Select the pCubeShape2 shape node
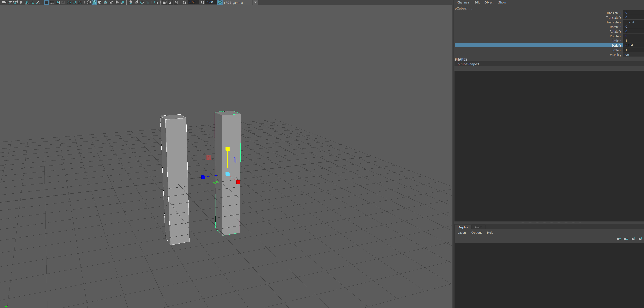The height and width of the screenshot is (308, 644). pos(468,64)
